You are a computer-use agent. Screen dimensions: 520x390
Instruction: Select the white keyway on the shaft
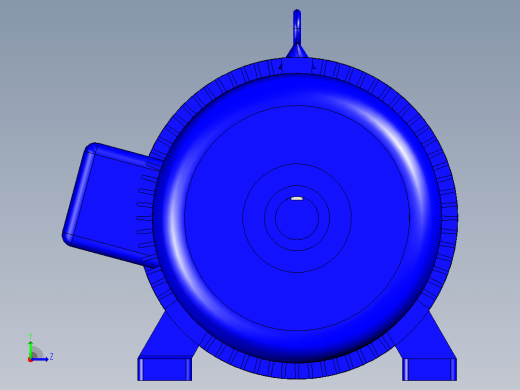point(297,199)
